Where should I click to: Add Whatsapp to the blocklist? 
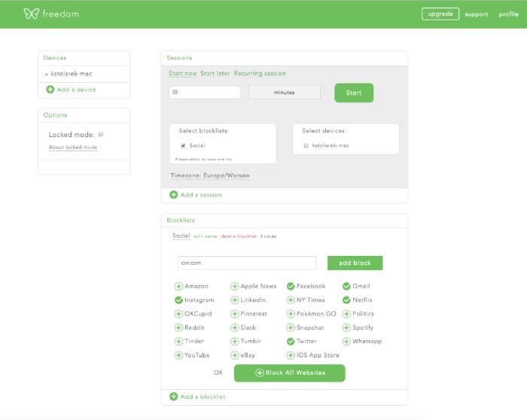pos(346,342)
